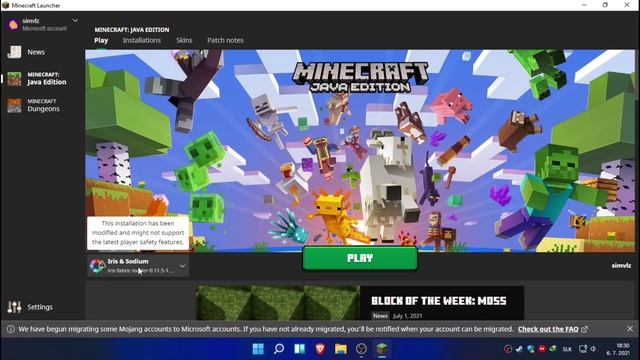Expand the account dropdown chevron
Viewport: 640px width, 360px height.
(x=75, y=20)
